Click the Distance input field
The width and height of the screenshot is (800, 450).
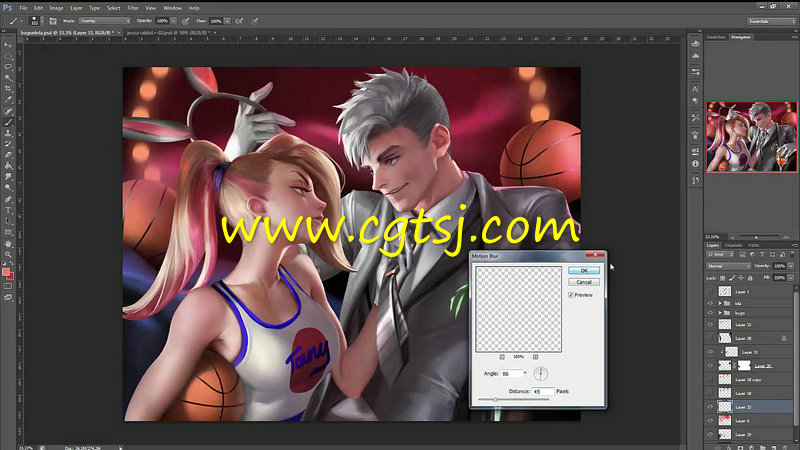543,391
